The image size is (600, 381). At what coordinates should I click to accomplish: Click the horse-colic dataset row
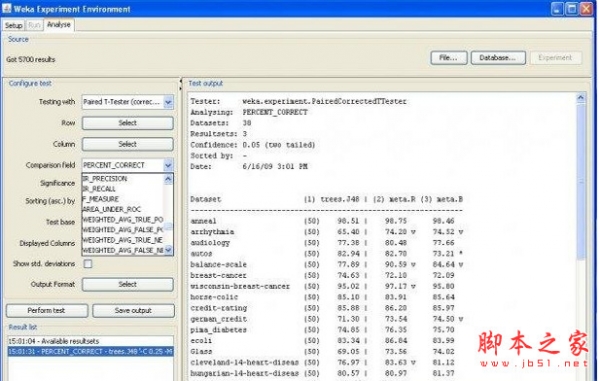coord(326,297)
